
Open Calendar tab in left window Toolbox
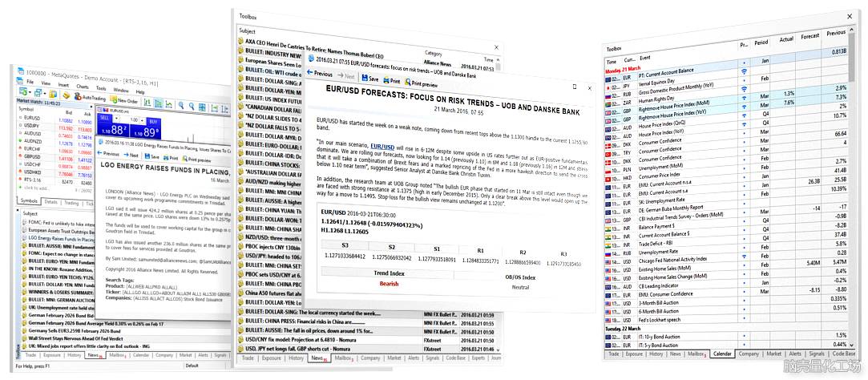(x=141, y=355)
